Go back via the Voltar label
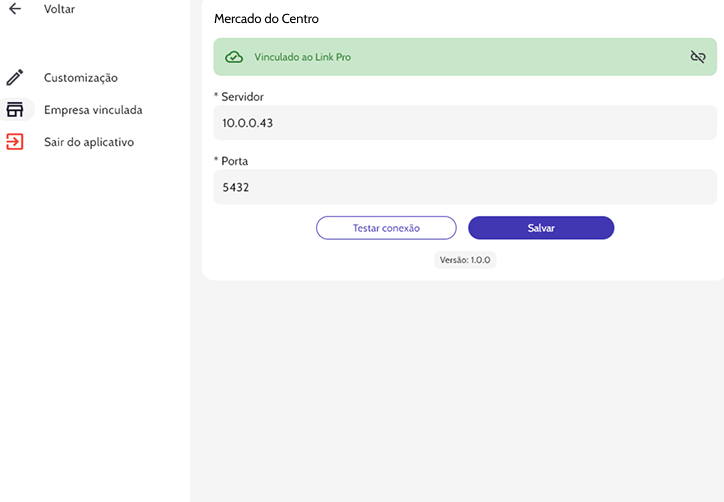 (59, 9)
